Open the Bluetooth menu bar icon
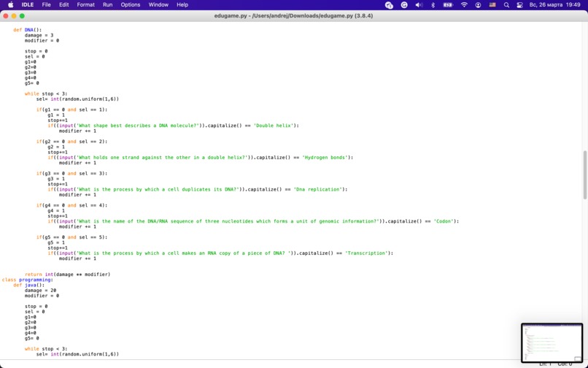This screenshot has width=588, height=368. [x=433, y=5]
